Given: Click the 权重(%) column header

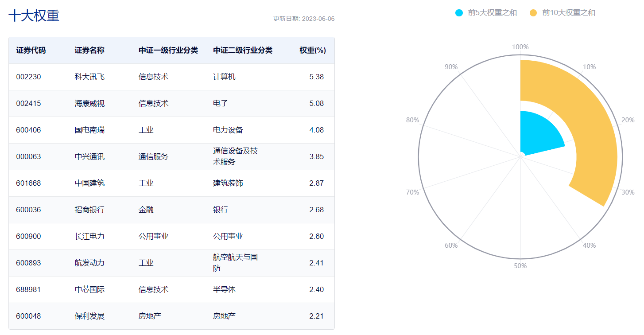Looking at the screenshot, I should (313, 51).
